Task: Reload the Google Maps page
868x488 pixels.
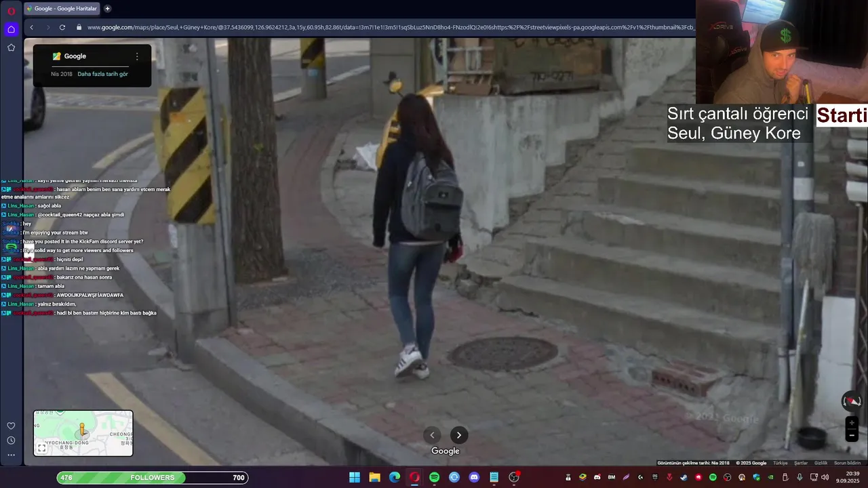Action: coord(62,27)
